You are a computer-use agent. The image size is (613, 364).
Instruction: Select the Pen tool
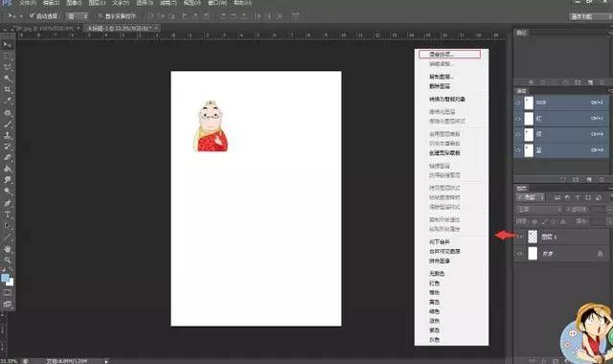(x=8, y=203)
